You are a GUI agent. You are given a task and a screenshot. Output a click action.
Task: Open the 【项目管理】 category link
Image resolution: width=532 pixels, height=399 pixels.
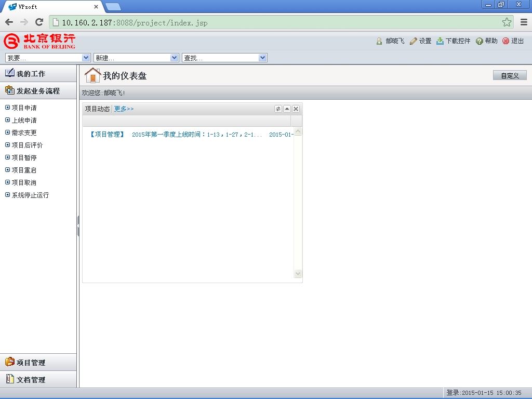(107, 135)
